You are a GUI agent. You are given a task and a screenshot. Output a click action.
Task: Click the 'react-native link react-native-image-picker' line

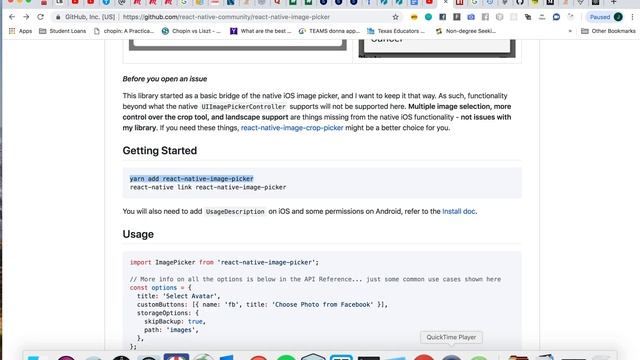[x=208, y=187]
